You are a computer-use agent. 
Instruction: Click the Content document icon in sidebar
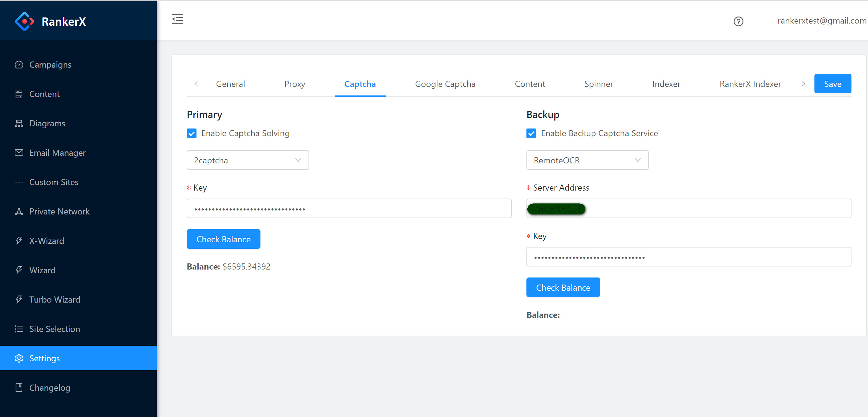coord(19,94)
